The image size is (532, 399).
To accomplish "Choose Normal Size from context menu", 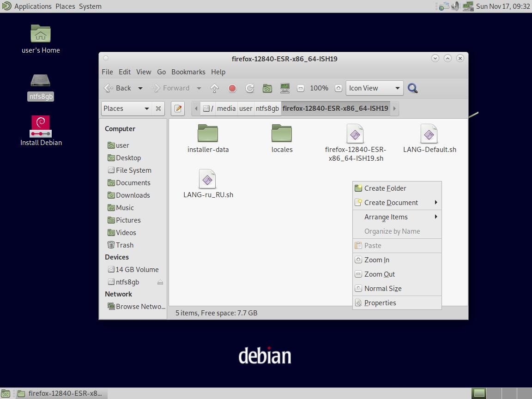I will pyautogui.click(x=397, y=288).
